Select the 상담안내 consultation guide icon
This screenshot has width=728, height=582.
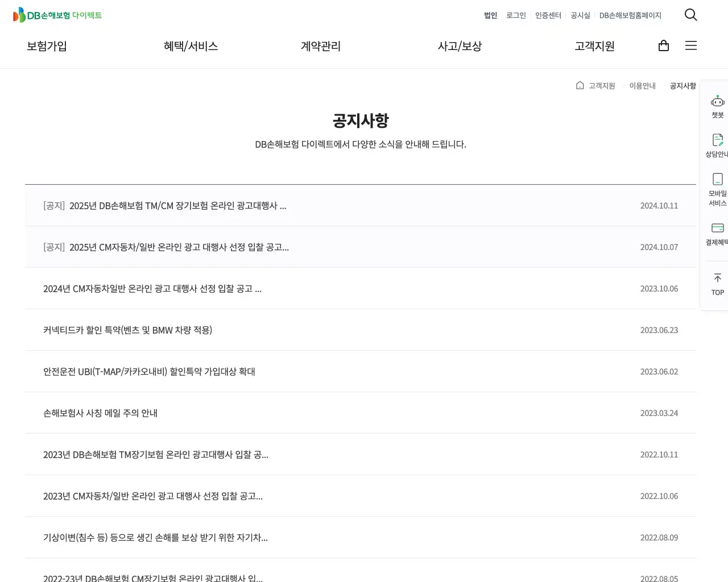pos(717,144)
